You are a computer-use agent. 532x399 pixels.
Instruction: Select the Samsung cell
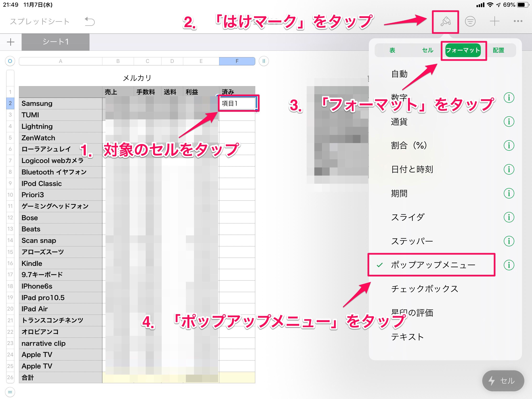pyautogui.click(x=61, y=103)
